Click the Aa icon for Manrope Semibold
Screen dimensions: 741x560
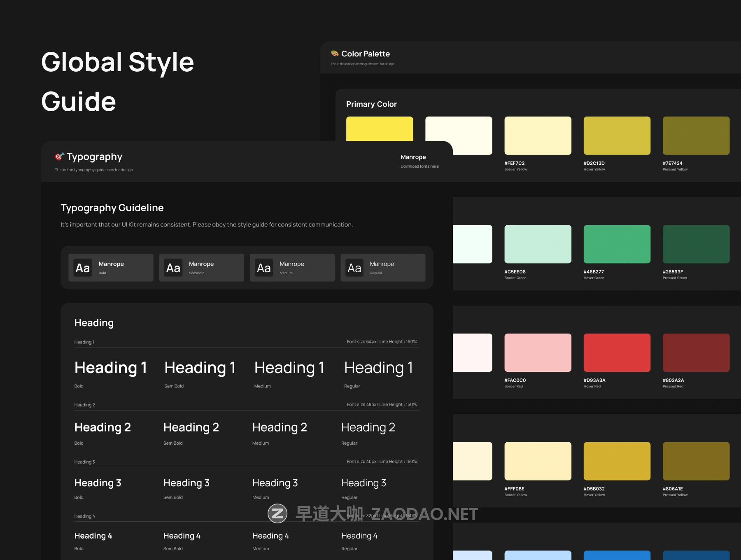pos(173,268)
